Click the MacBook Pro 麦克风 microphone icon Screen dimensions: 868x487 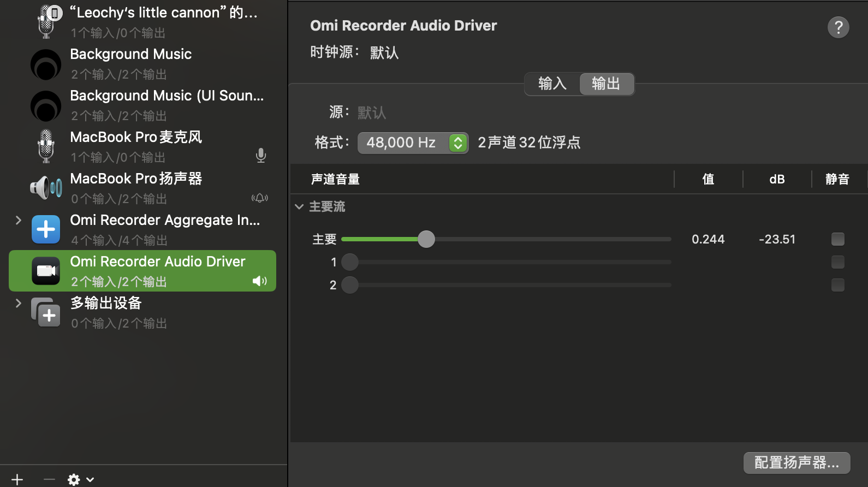[46, 146]
